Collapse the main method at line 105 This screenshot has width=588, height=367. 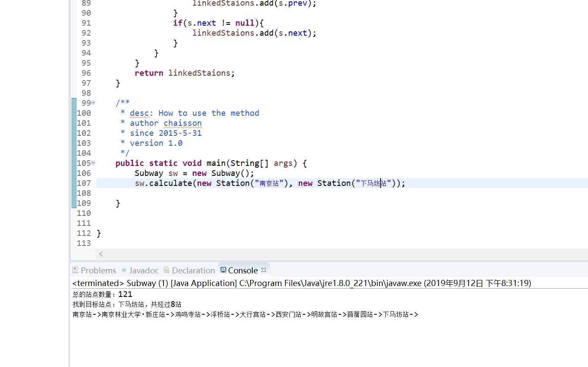point(93,163)
